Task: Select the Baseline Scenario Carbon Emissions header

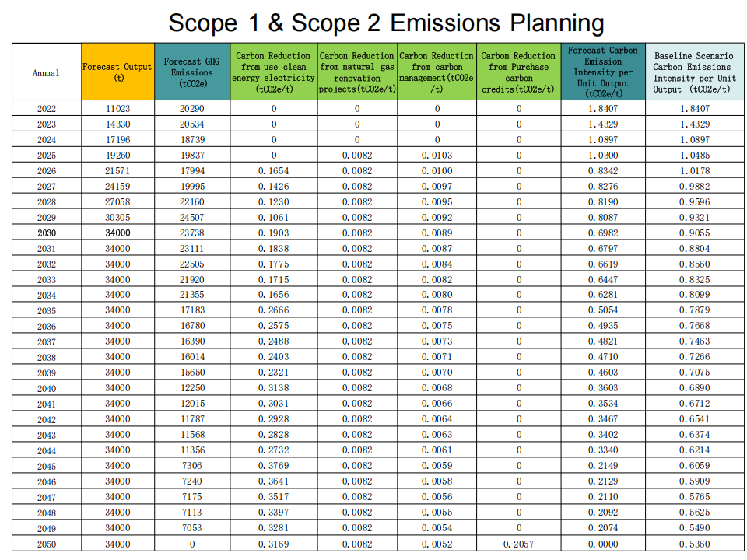Action: (x=693, y=72)
